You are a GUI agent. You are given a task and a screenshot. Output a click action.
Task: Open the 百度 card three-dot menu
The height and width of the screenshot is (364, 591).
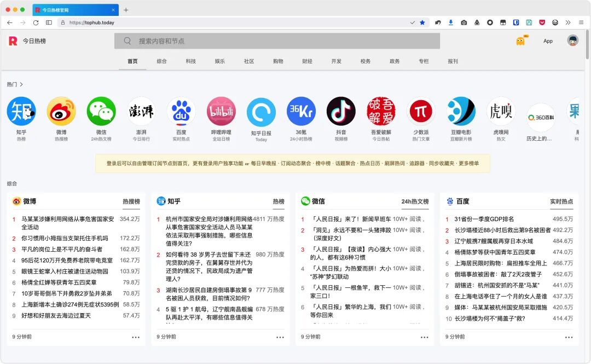569,337
